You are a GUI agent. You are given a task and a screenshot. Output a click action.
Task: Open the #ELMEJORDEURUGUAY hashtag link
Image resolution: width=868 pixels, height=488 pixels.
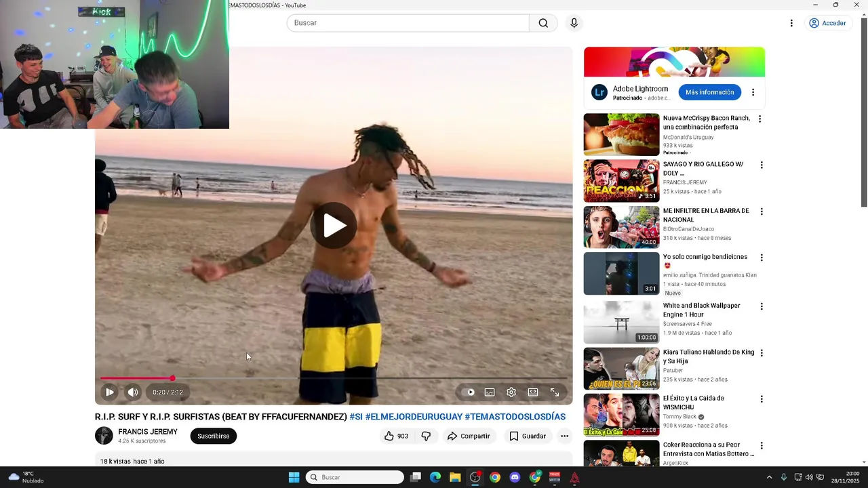(414, 417)
